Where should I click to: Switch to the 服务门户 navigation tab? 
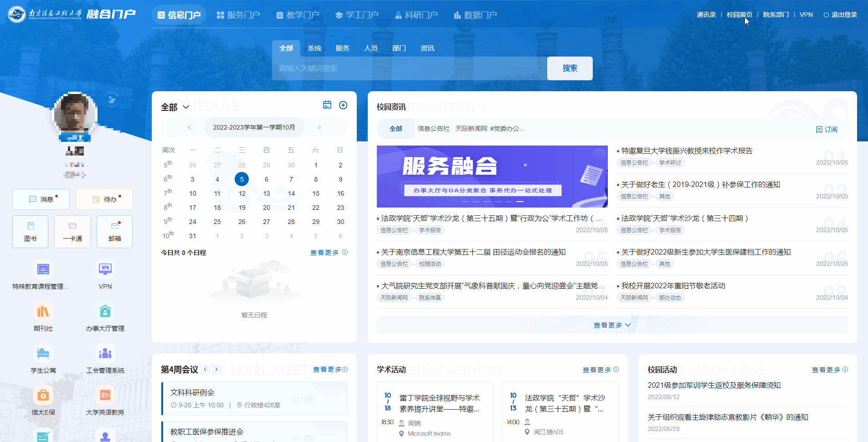238,15
